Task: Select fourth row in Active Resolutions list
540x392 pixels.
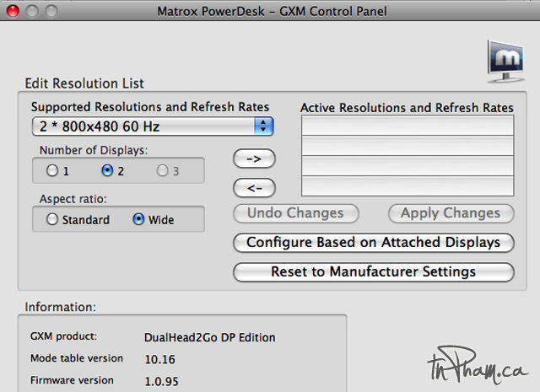Action: [x=408, y=185]
